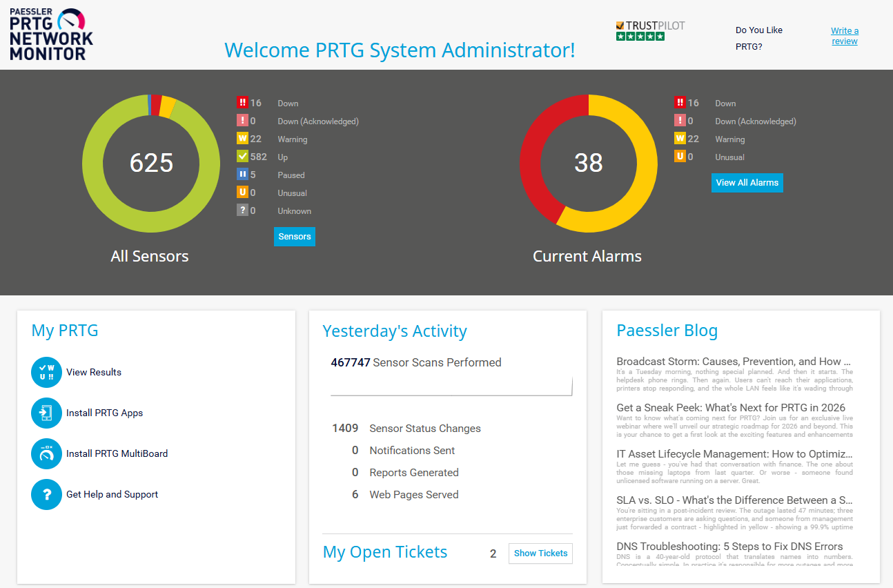The image size is (893, 588).
Task: Click the PRTG Network Monitor logo
Action: pyautogui.click(x=51, y=35)
